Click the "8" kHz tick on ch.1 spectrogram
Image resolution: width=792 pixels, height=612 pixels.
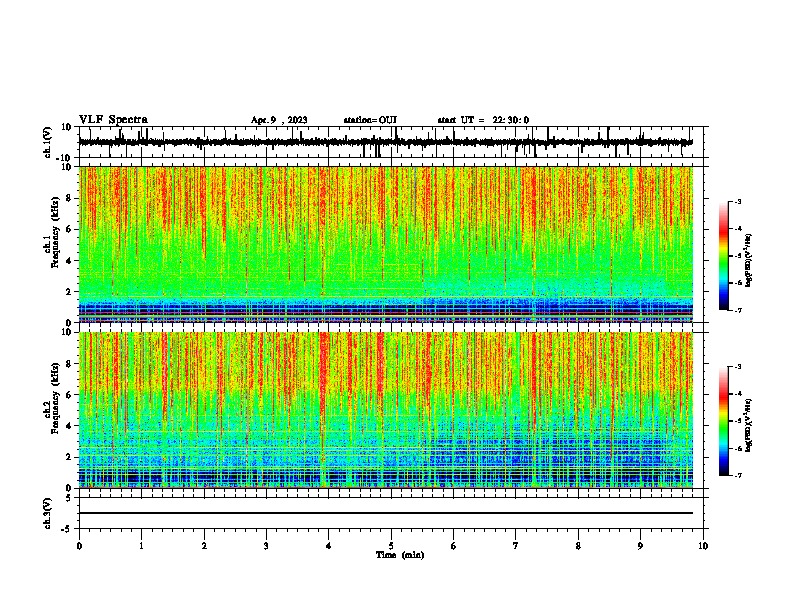click(69, 198)
